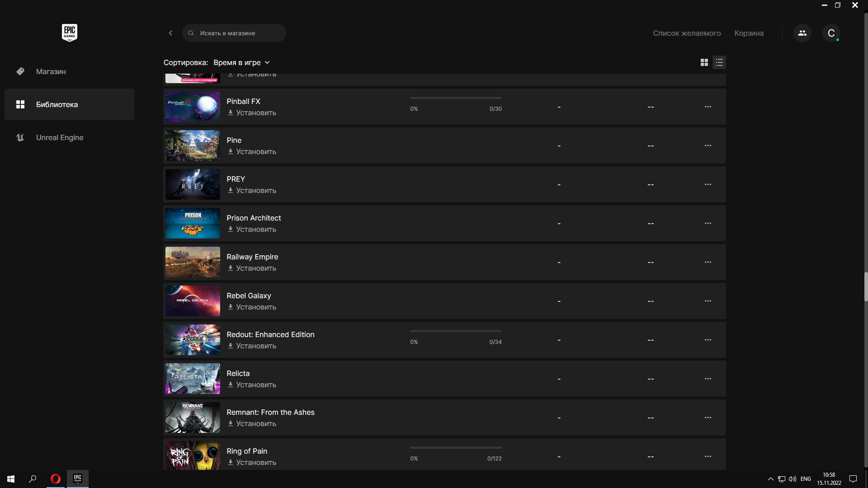This screenshot has width=868, height=488.
Task: Show hidden system tray icons
Action: point(770,479)
